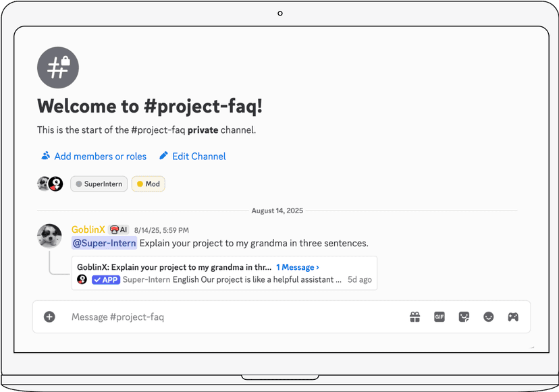Click the @Super-Intern mention
Screen dimensions: 559x392
105,243
